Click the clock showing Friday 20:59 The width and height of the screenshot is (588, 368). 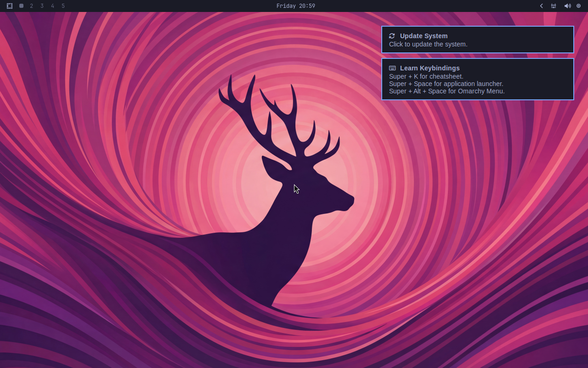click(295, 6)
